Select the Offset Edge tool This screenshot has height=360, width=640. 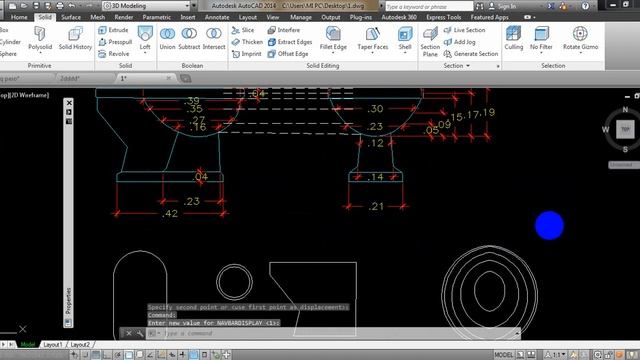pos(288,53)
